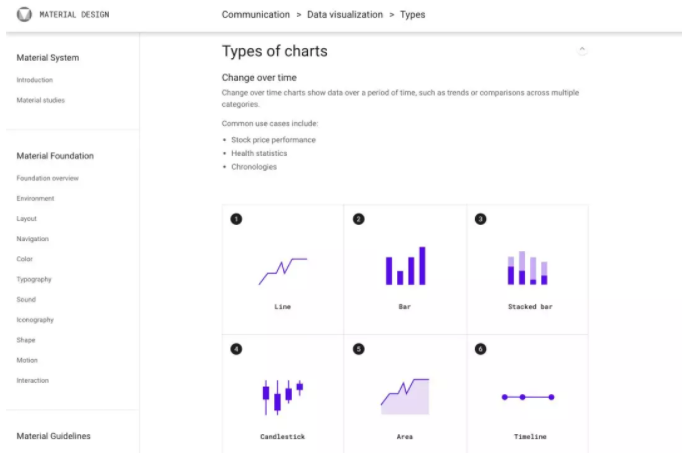682x462 pixels.
Task: Open the Iconography sidebar link
Action: pyautogui.click(x=35, y=320)
